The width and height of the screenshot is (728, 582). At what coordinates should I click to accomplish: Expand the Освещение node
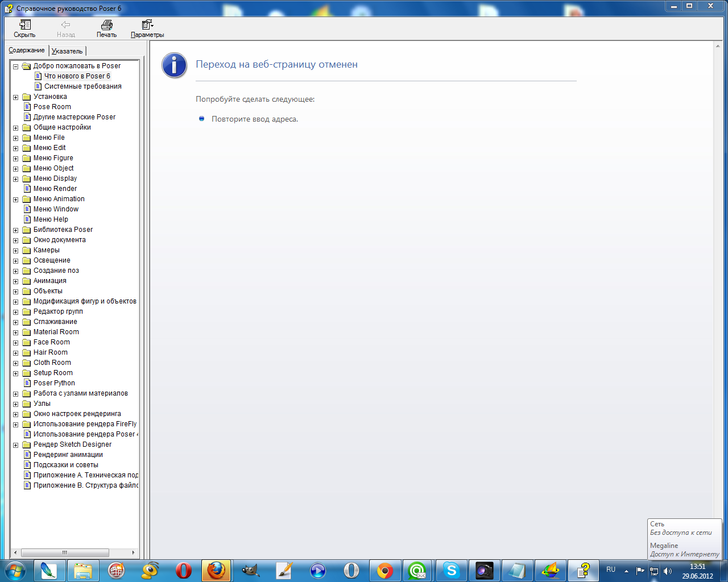click(16, 261)
